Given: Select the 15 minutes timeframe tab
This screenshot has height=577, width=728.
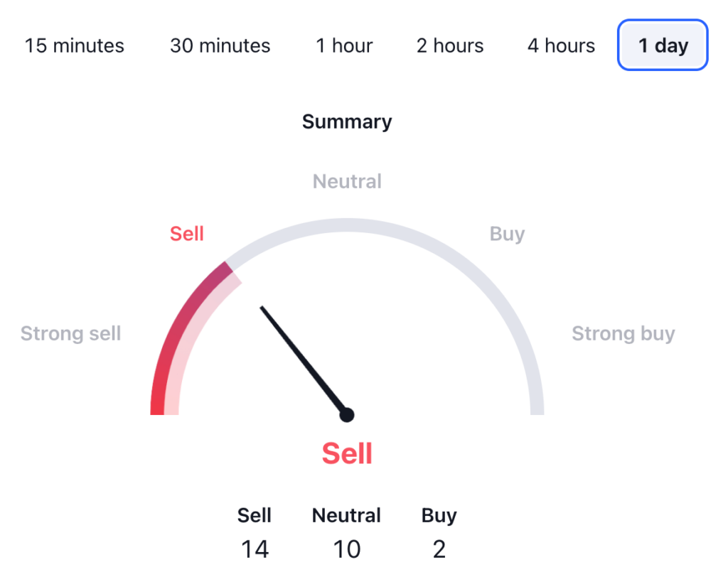Looking at the screenshot, I should pyautogui.click(x=74, y=46).
